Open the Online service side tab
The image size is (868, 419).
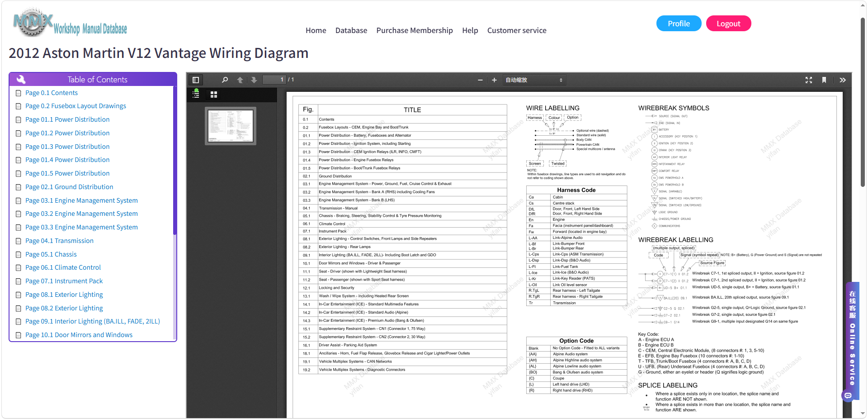pyautogui.click(x=853, y=342)
